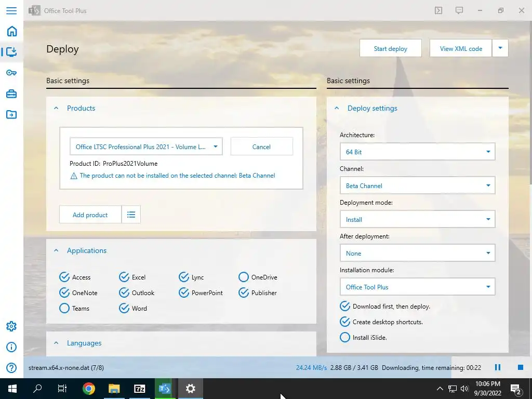Click the Start deploy button
532x399 pixels.
(391, 48)
